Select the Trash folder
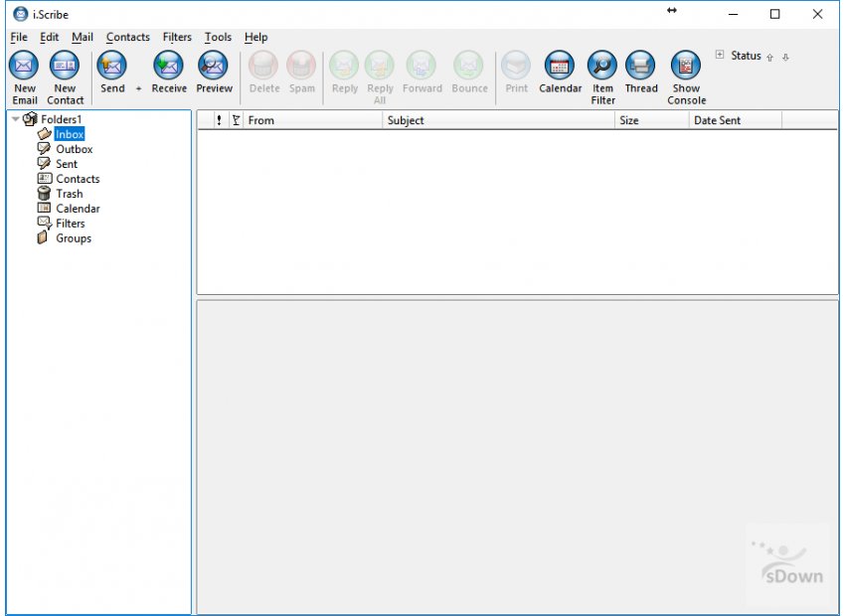845x616 pixels. pos(70,194)
